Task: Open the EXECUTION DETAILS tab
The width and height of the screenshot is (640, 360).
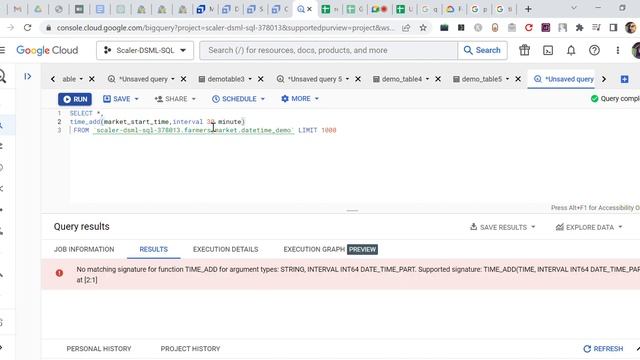Action: click(x=225, y=249)
